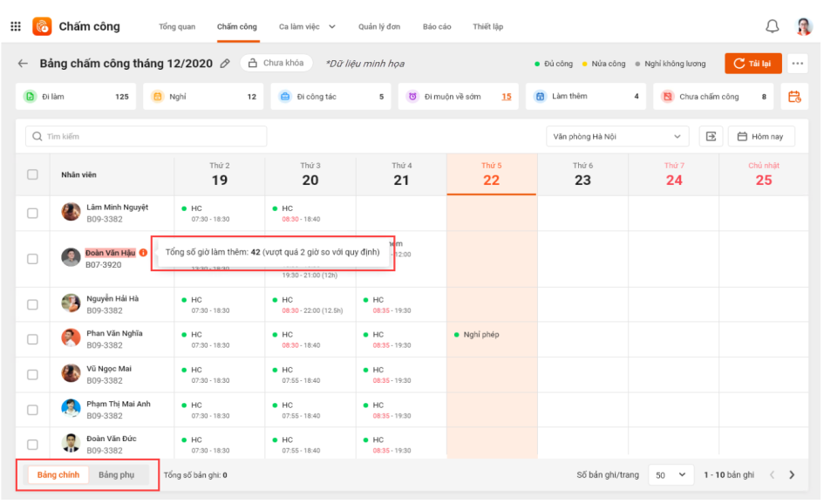Open the 15 late-early count link
This screenshot has height=504, width=824.
506,97
